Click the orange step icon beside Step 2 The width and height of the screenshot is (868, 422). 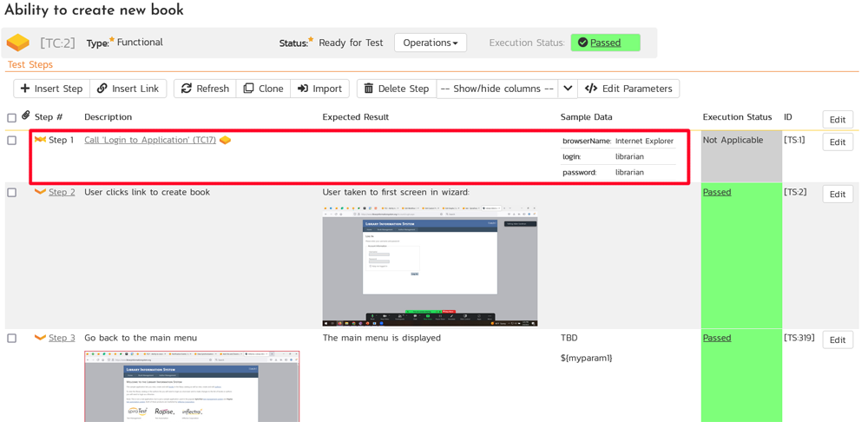point(40,192)
